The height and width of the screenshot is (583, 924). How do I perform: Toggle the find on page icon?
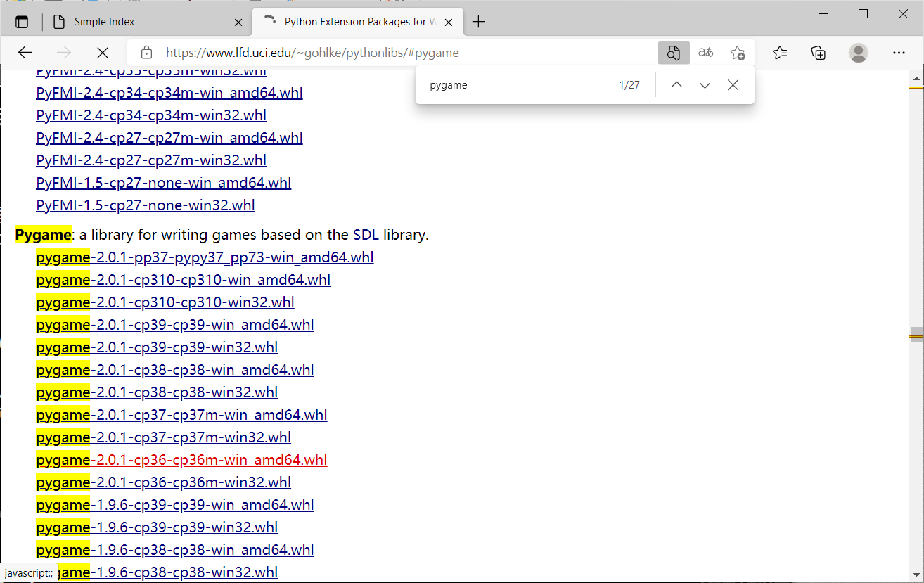tap(674, 53)
